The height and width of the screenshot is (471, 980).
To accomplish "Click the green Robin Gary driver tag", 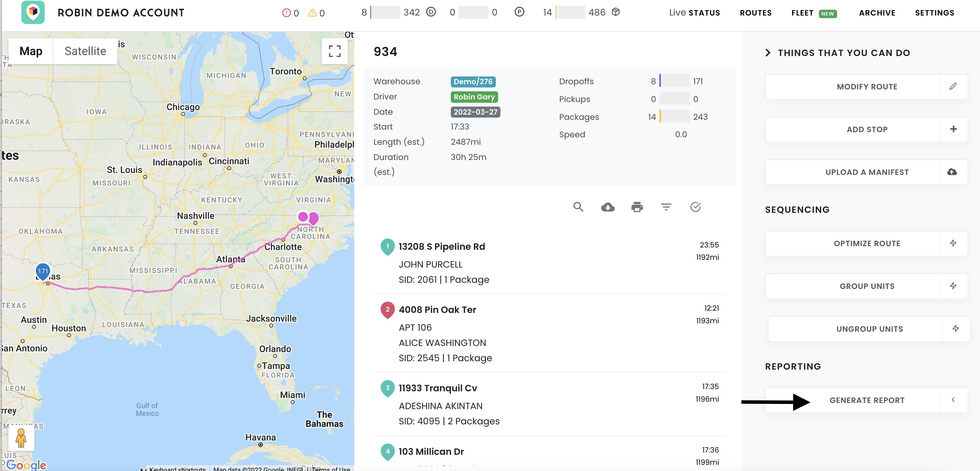I will coord(474,97).
